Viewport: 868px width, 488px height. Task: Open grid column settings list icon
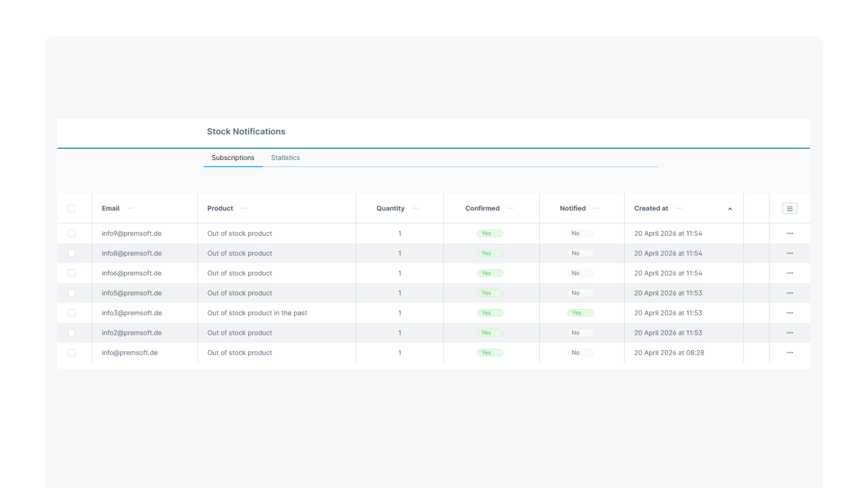tap(789, 208)
